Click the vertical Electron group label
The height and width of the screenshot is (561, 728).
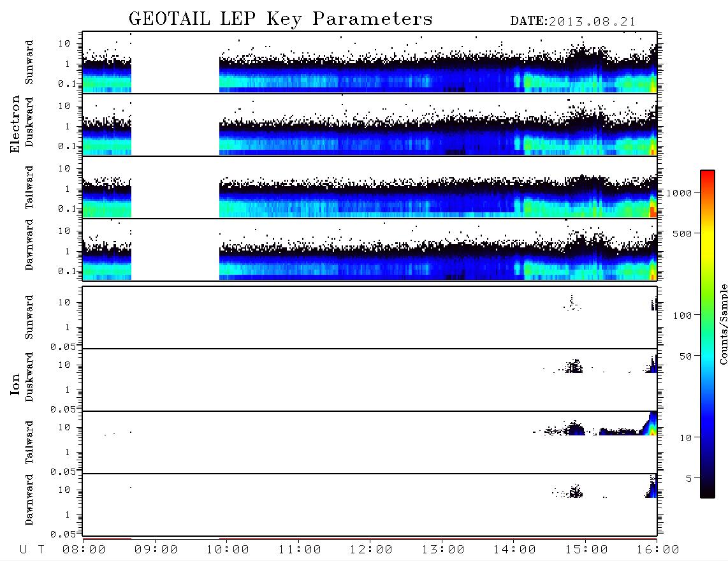coord(15,124)
